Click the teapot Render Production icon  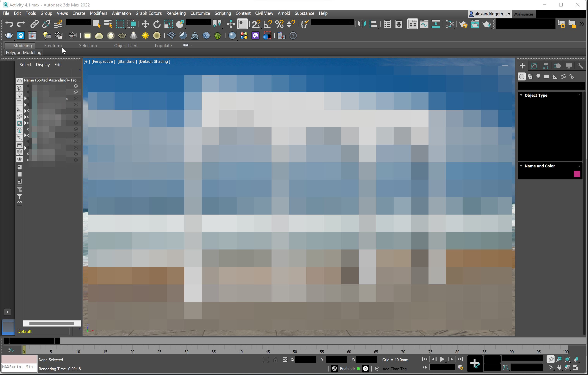point(486,24)
